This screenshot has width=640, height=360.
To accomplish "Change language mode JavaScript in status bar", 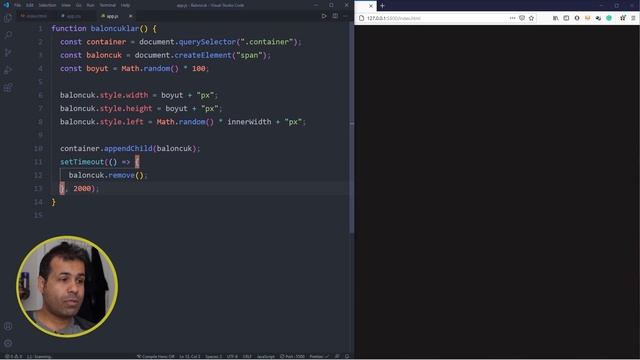I will [266, 356].
